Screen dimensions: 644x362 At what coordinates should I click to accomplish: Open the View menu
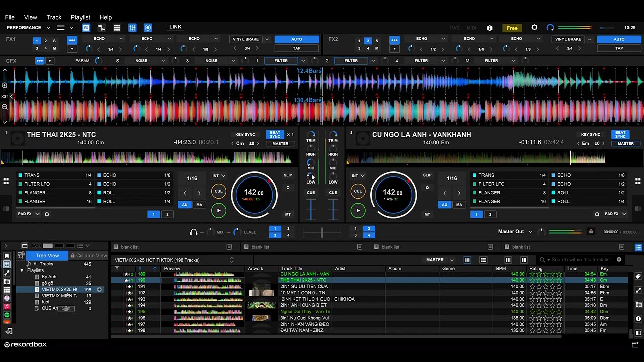(x=30, y=17)
